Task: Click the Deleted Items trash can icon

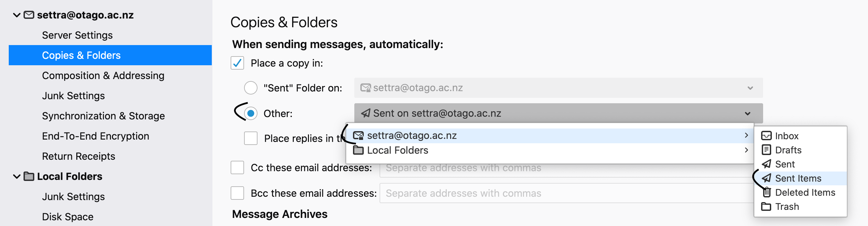Action: coord(766,192)
